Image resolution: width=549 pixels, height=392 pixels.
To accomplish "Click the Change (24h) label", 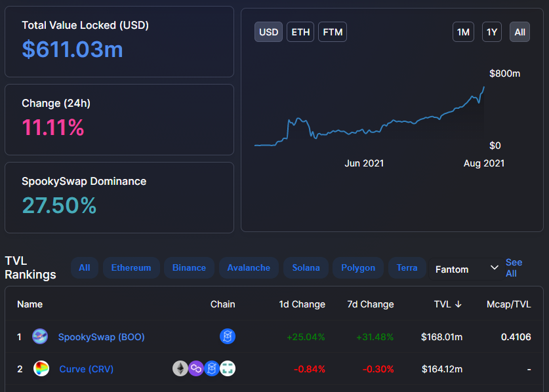I will (x=56, y=104).
